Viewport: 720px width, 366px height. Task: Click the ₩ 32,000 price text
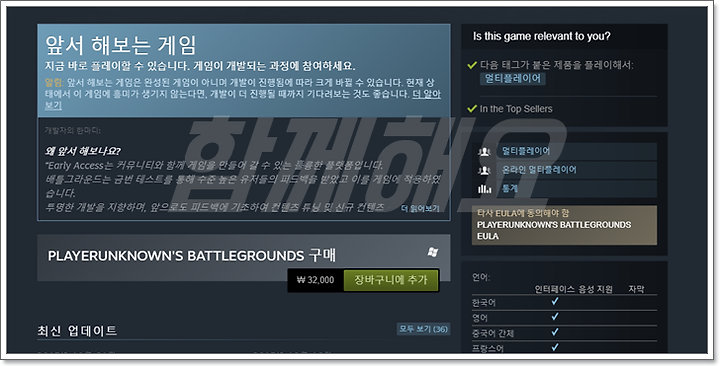(x=315, y=280)
